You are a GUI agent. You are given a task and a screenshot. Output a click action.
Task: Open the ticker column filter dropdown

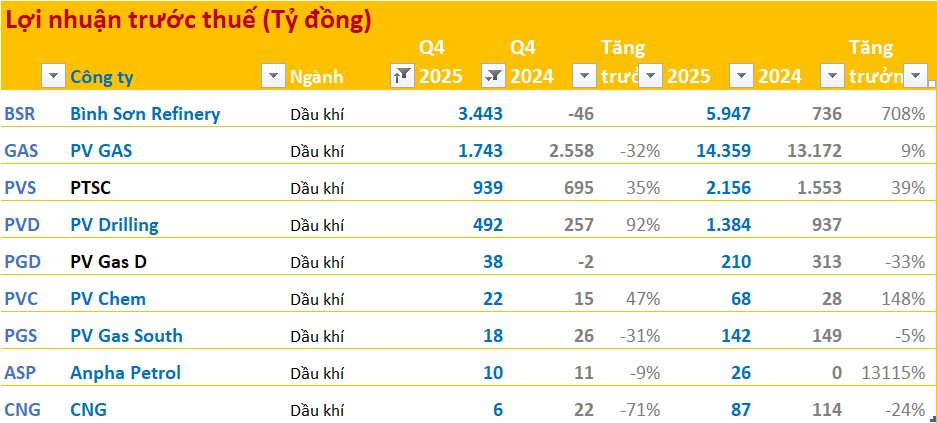coord(53,76)
